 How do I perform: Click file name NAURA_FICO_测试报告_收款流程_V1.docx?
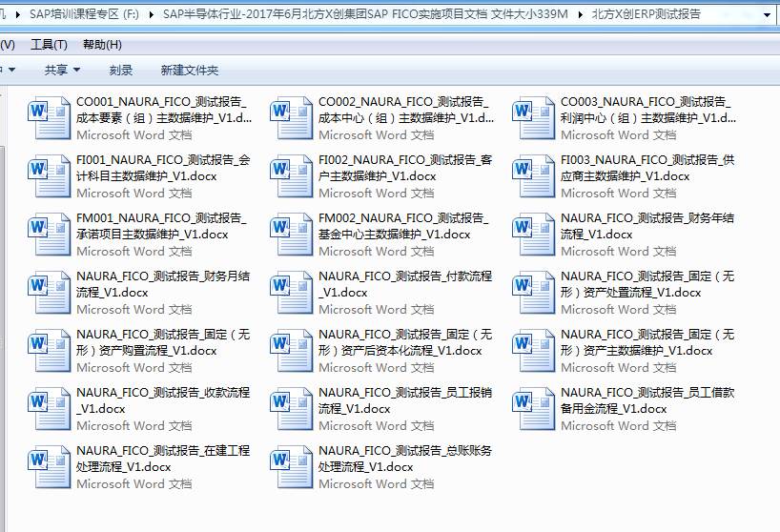(x=163, y=400)
